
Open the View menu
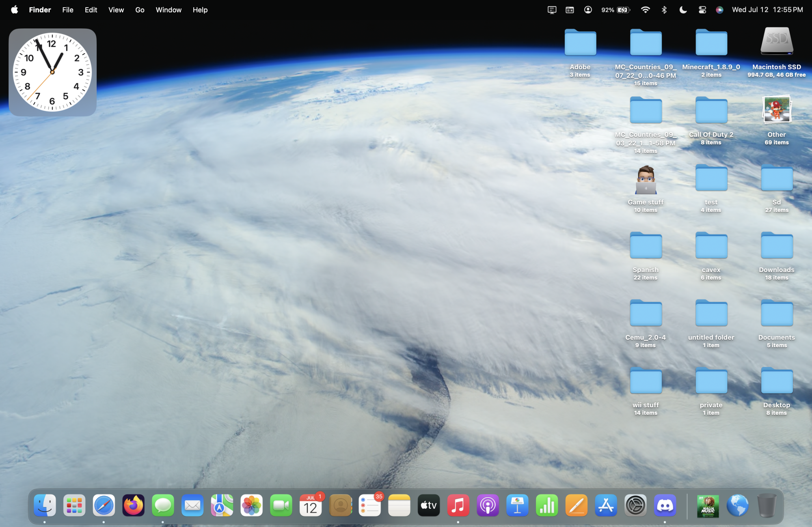pos(116,10)
